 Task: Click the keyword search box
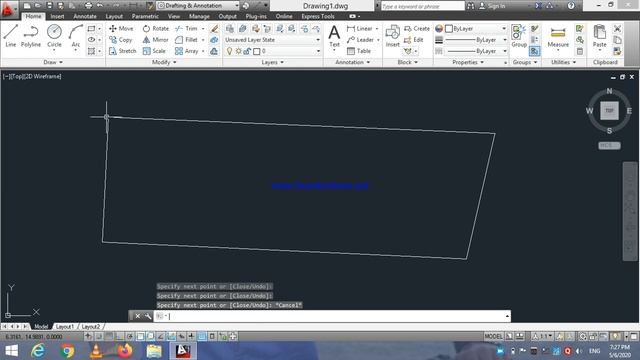(x=422, y=6)
